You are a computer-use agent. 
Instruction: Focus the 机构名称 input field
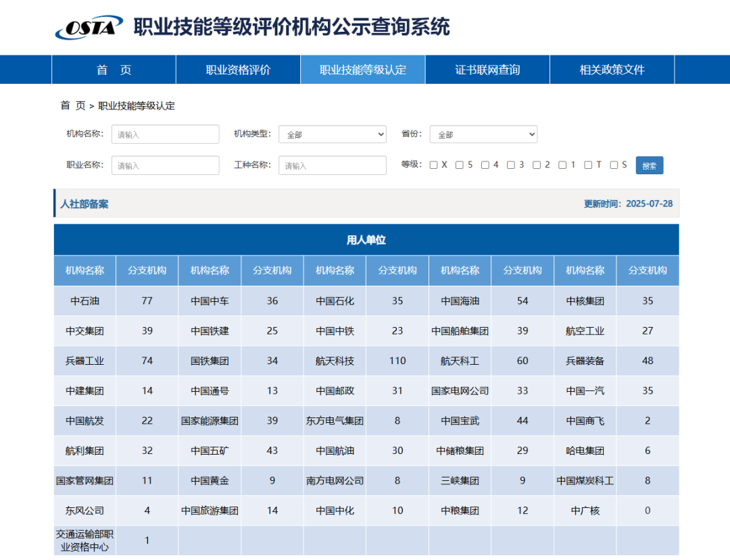[x=165, y=134]
